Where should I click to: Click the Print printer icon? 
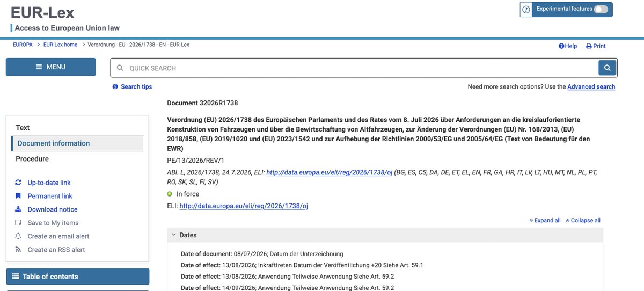(x=589, y=46)
